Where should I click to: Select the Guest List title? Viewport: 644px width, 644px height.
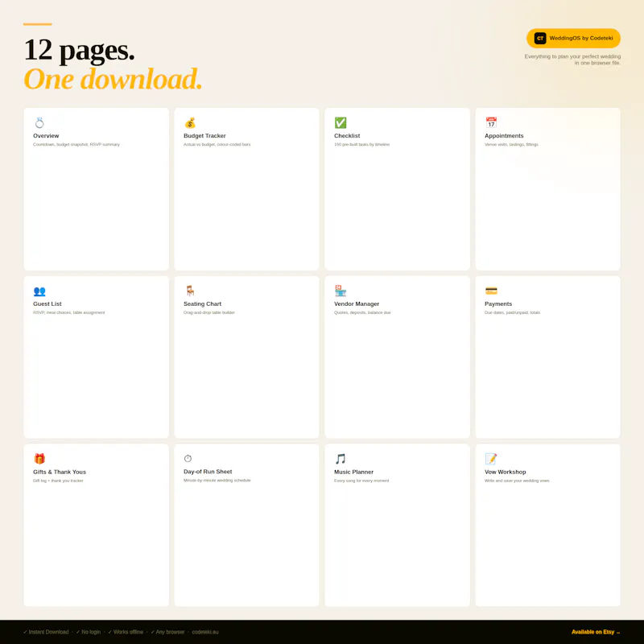coord(47,304)
